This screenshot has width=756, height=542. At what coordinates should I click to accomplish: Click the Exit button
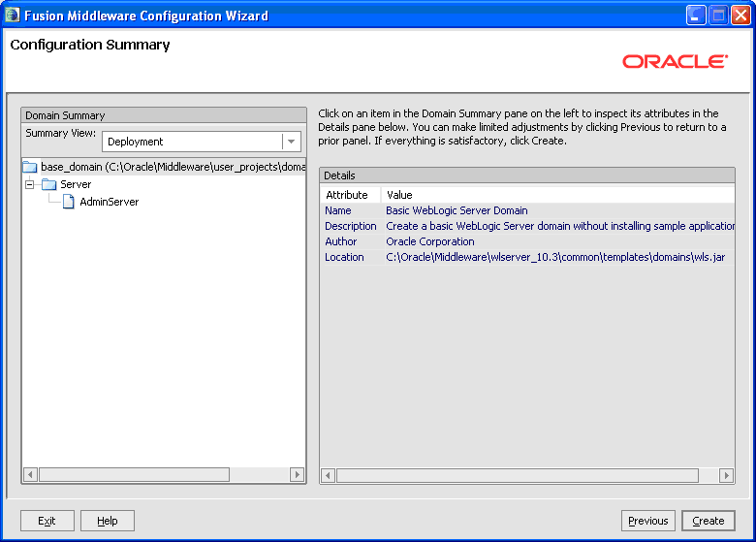coord(47,521)
